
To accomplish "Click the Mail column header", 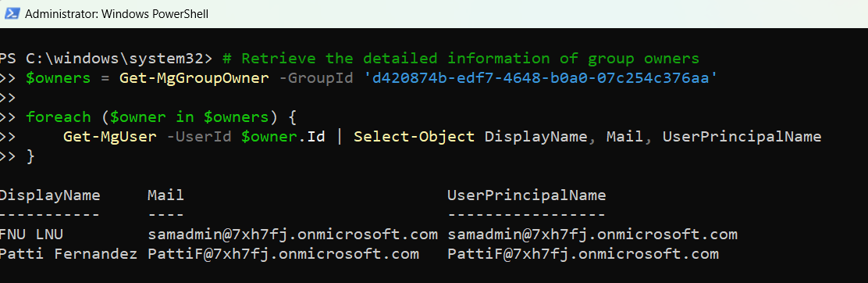I will tap(166, 195).
